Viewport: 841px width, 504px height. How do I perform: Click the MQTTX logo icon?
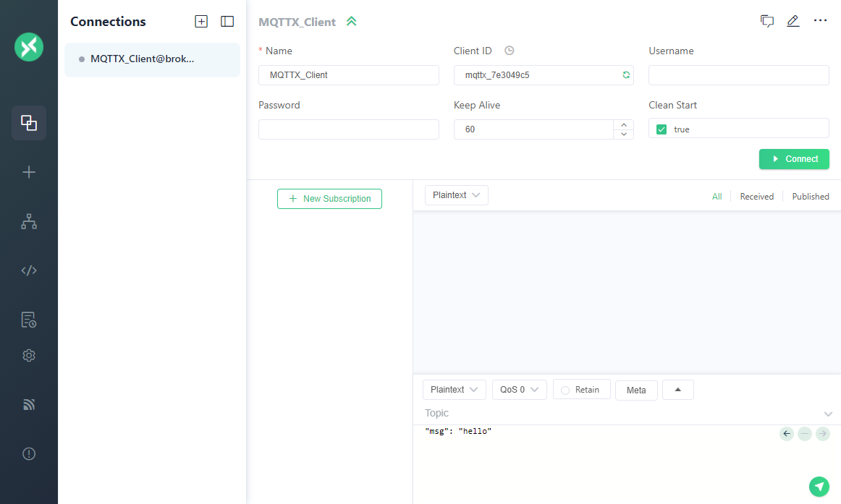click(29, 47)
